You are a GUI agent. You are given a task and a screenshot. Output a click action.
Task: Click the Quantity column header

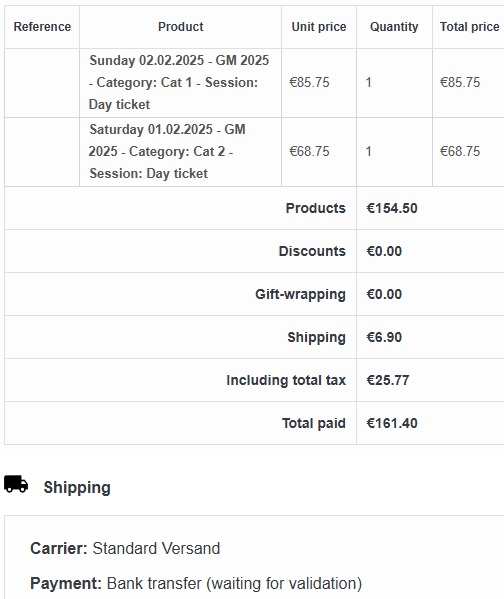[394, 27]
